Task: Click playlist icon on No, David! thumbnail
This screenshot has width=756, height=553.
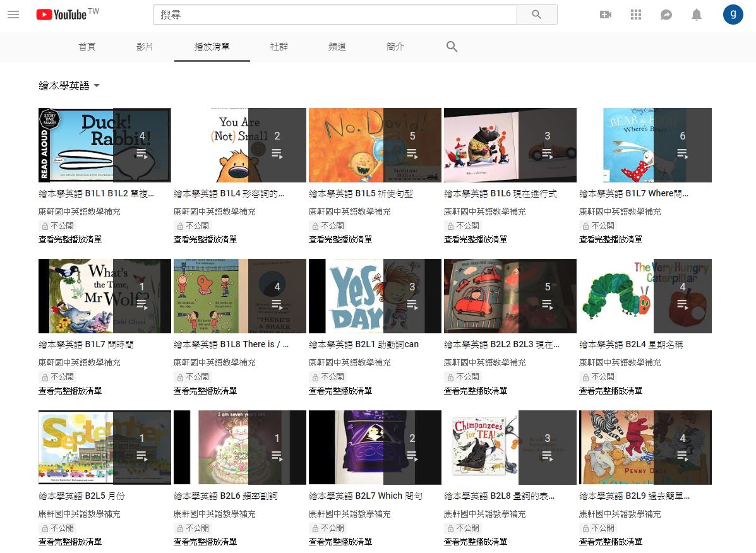Action: pos(412,153)
